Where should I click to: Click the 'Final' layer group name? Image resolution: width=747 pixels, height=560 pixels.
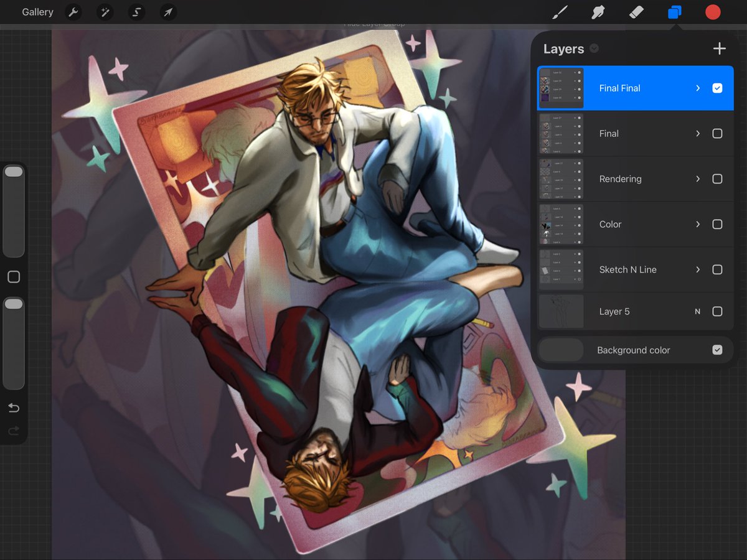609,133
